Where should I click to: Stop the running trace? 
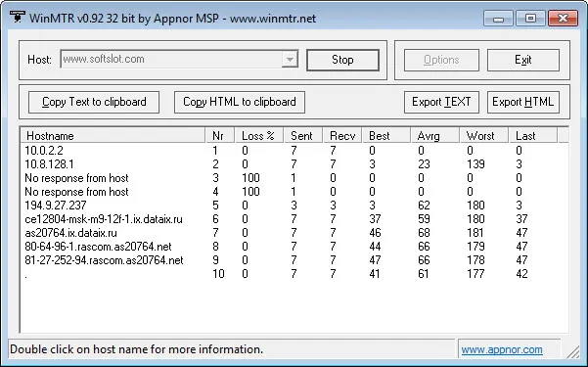point(342,60)
